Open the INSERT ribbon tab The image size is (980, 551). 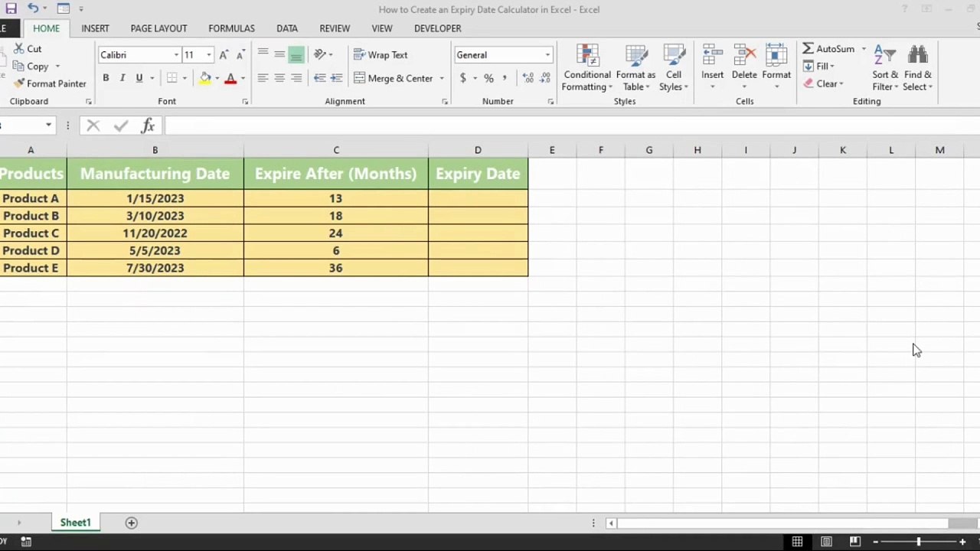coord(95,28)
